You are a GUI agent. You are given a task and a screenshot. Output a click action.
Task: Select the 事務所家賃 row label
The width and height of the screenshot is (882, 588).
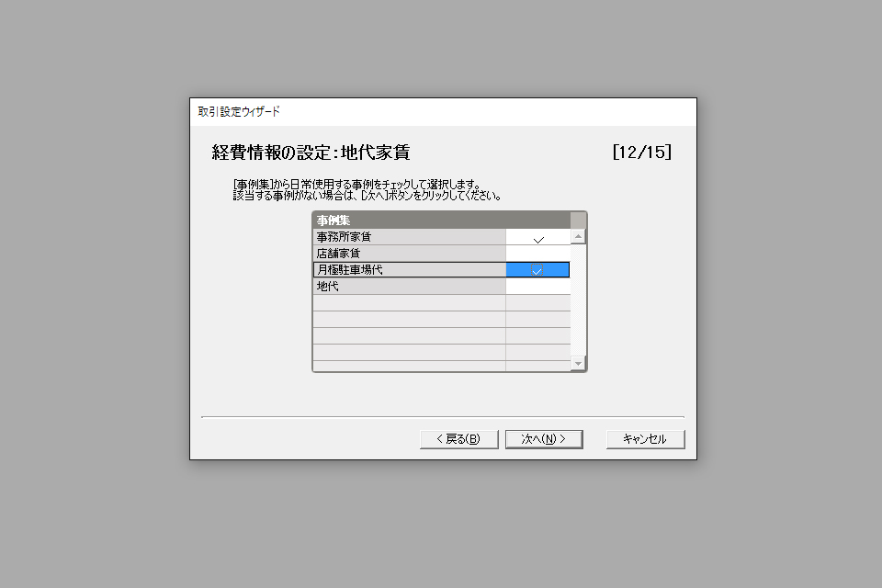point(409,237)
